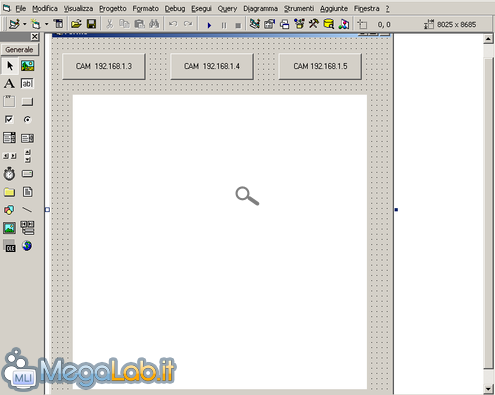Screen dimensions: 495x395
Task: Save the project with floppy icon
Action: click(91, 24)
